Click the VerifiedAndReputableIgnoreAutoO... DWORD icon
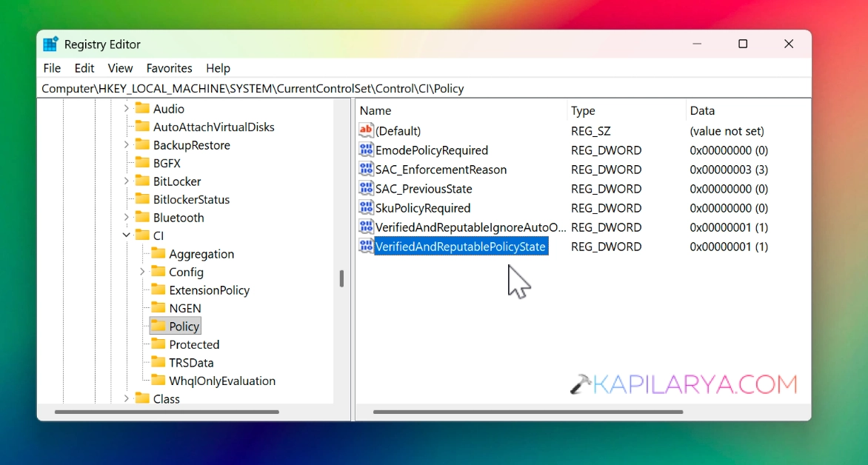Viewport: 868px width, 465px height. click(x=366, y=227)
